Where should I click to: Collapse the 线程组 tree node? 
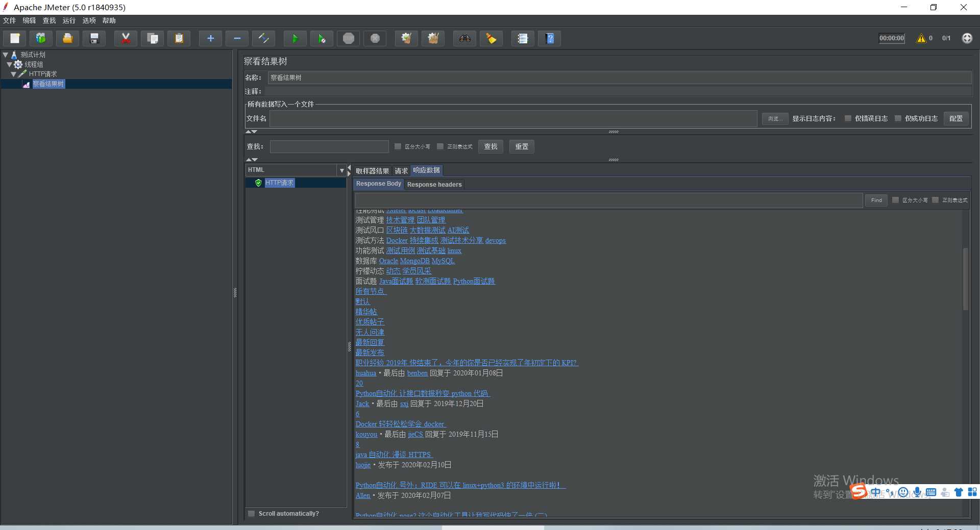click(9, 64)
